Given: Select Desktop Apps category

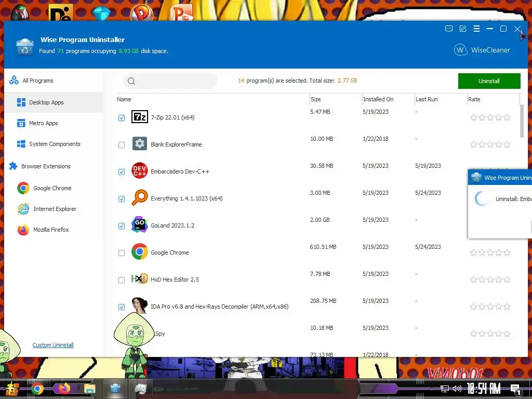Looking at the screenshot, I should pos(54,102).
